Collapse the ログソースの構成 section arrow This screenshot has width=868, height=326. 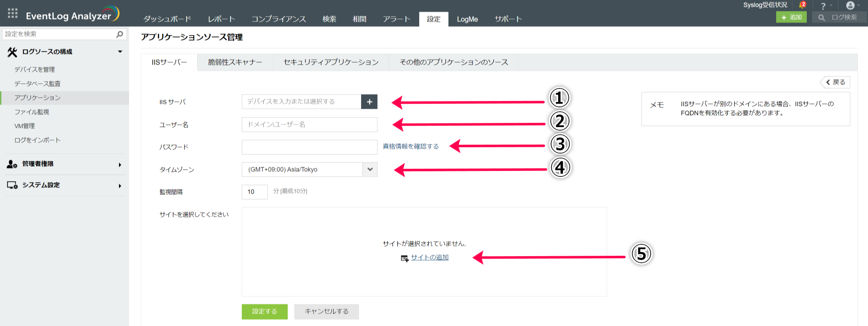[120, 51]
